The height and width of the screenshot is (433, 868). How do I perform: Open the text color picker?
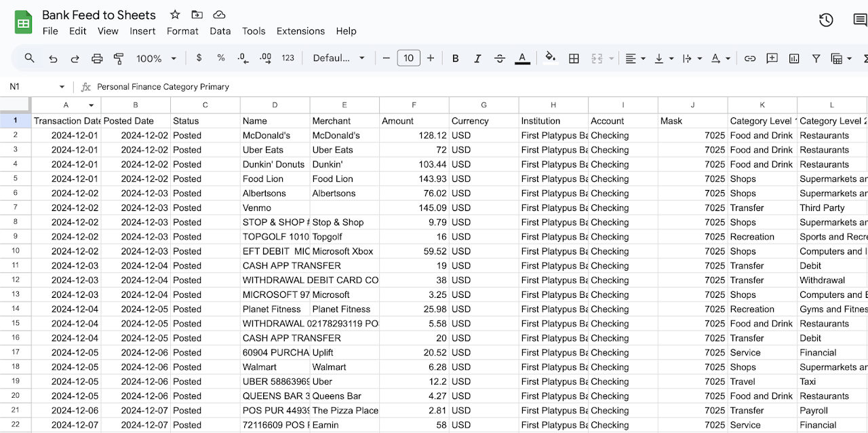(522, 58)
